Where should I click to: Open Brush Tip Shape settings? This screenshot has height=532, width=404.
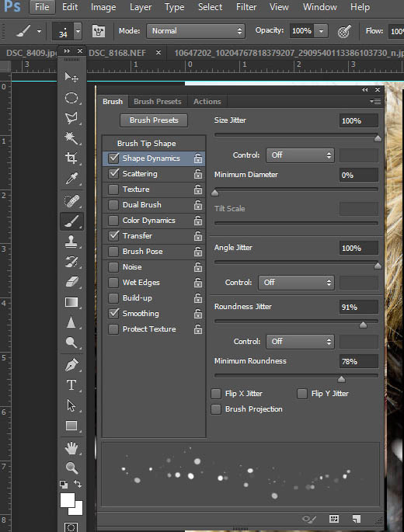[x=147, y=144]
